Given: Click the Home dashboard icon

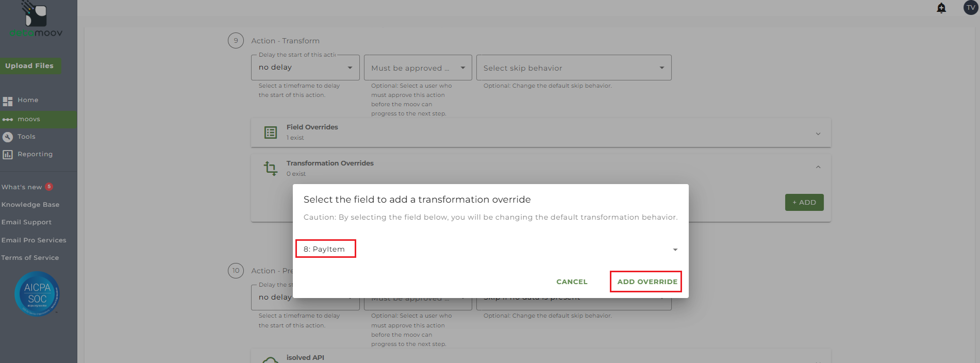Looking at the screenshot, I should 8,101.
